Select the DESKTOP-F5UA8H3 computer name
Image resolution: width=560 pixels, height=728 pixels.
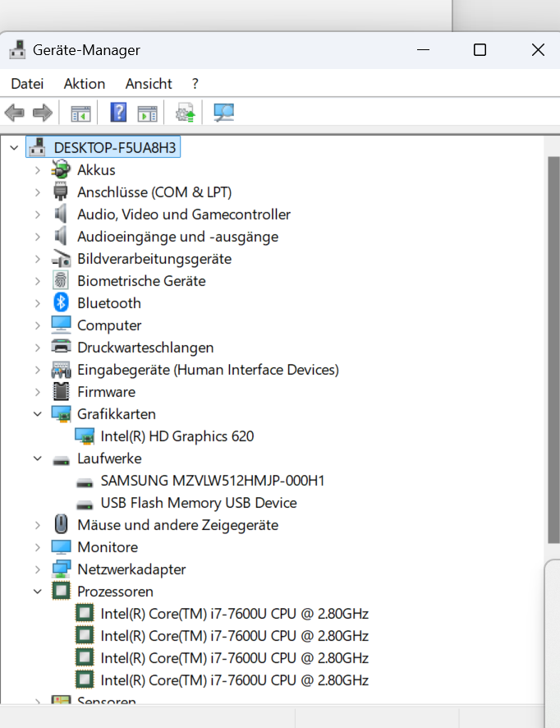[x=115, y=148]
